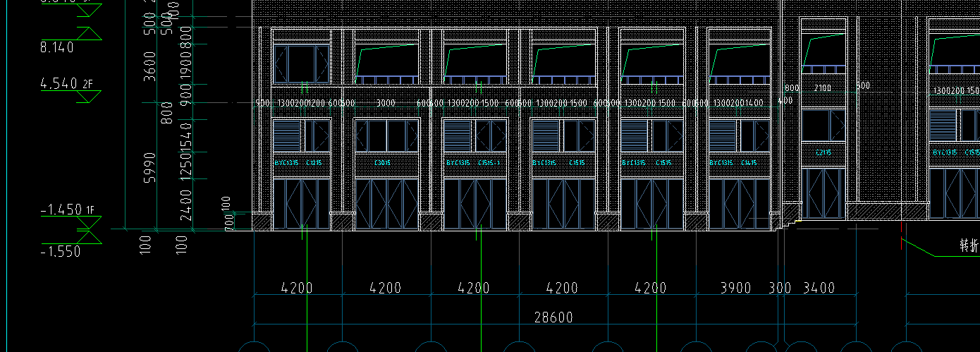Click the 3400 bay dimension
This screenshot has width=980, height=352.
pos(819,288)
